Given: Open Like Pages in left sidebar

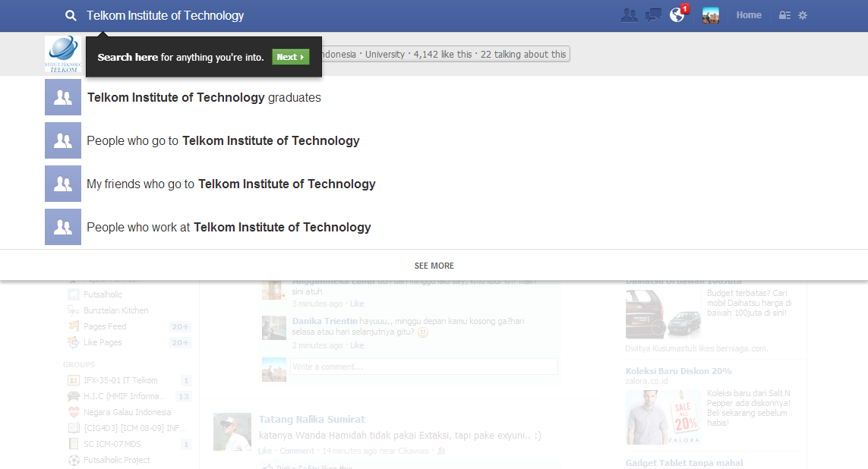Looking at the screenshot, I should 103,342.
